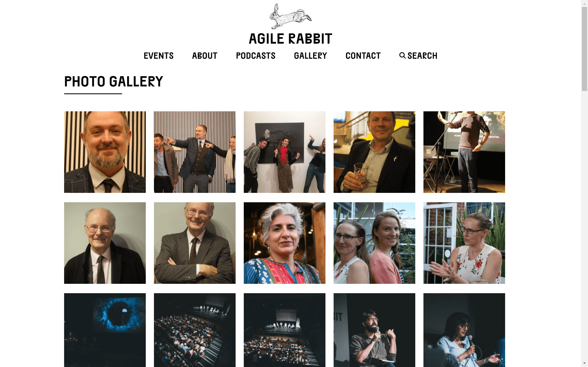The width and height of the screenshot is (588, 367).
Task: View speaker at microphone on stage photo
Action: 464,152
